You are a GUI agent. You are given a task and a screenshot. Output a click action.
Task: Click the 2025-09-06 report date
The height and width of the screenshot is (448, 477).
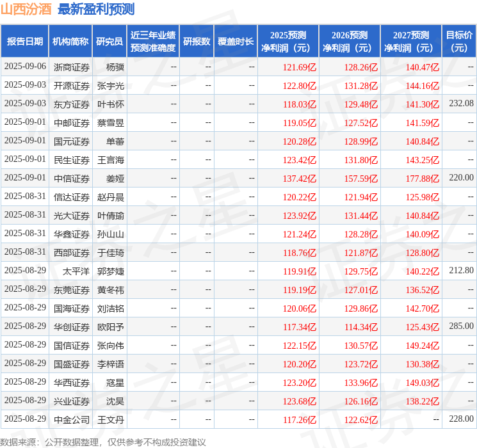[x=25, y=66]
